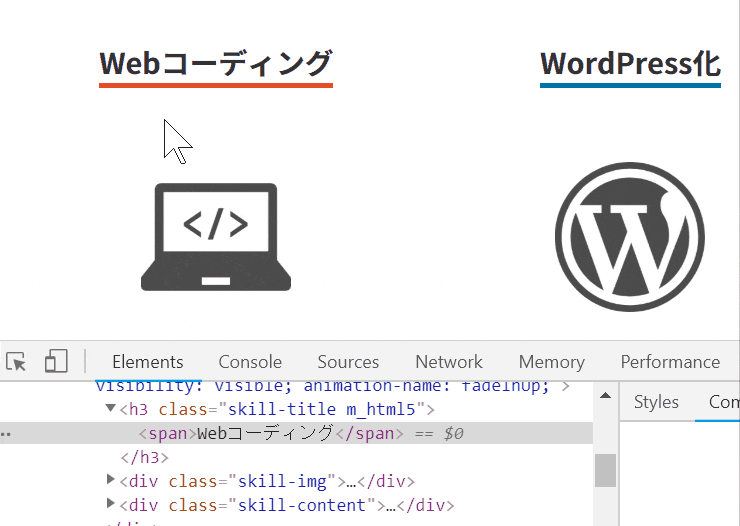The height and width of the screenshot is (526, 740).
Task: Click the Webコーディング heading
Action: (215, 64)
